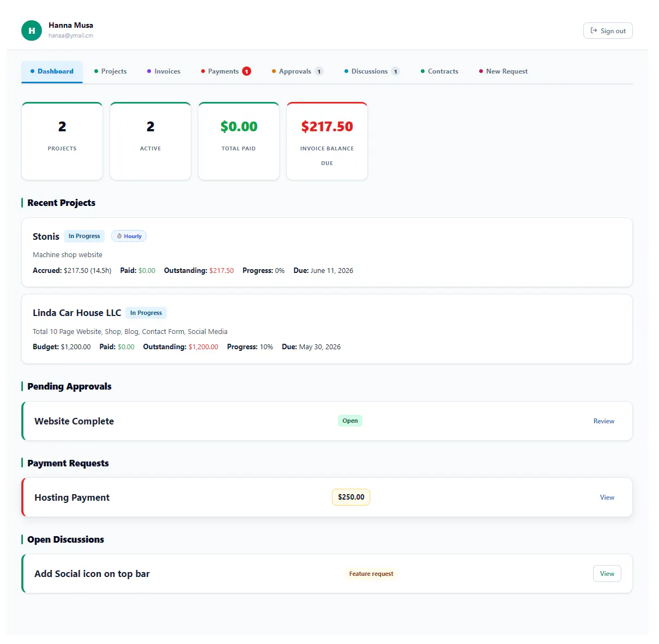Click the Due May 30, 2026 text

[311, 347]
